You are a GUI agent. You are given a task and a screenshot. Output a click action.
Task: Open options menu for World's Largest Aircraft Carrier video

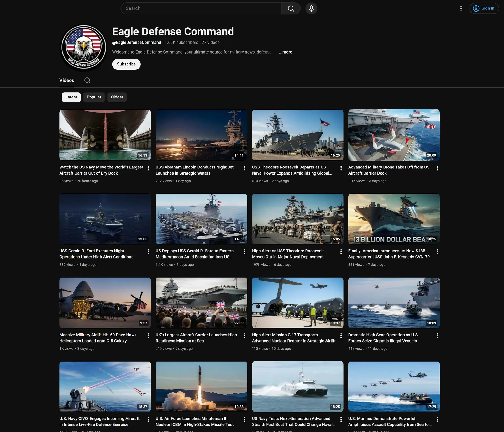[149, 168]
